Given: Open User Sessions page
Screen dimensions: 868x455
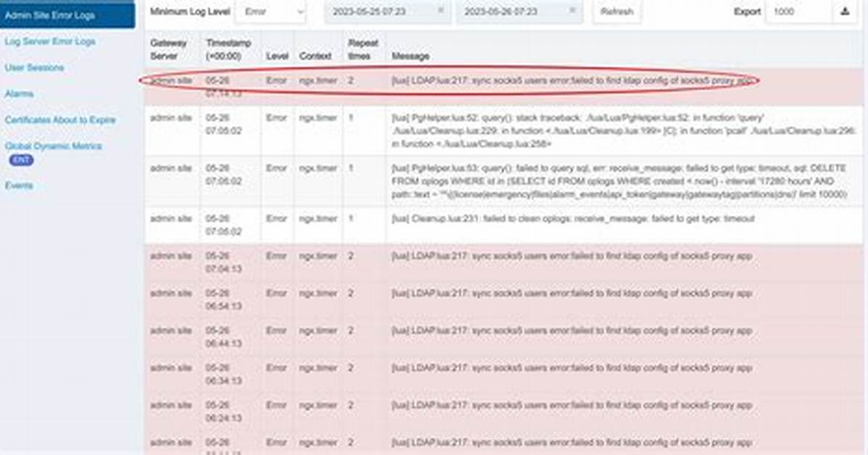Looking at the screenshot, I should (x=34, y=67).
